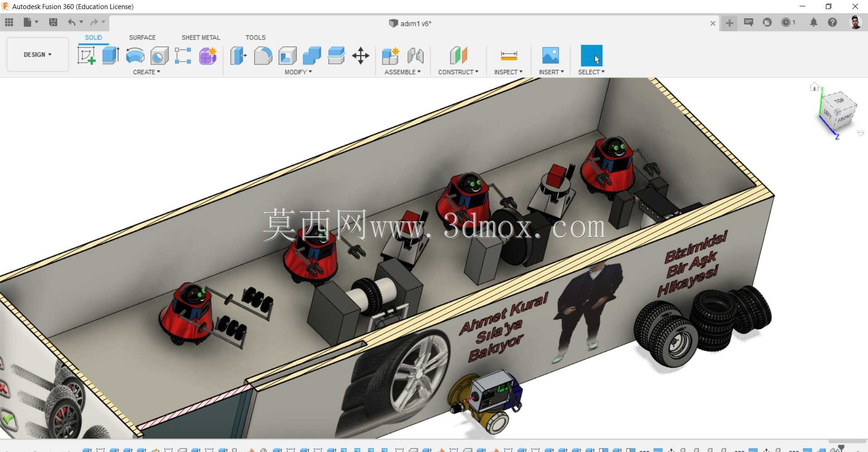Save the design with the Save icon
Image resolution: width=868 pixels, height=452 pixels.
(53, 22)
